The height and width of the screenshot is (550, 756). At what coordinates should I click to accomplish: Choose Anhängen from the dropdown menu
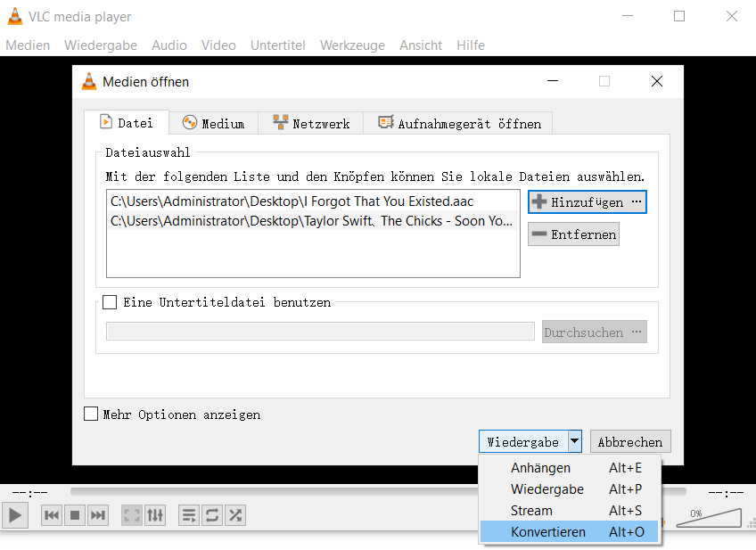click(x=570, y=468)
